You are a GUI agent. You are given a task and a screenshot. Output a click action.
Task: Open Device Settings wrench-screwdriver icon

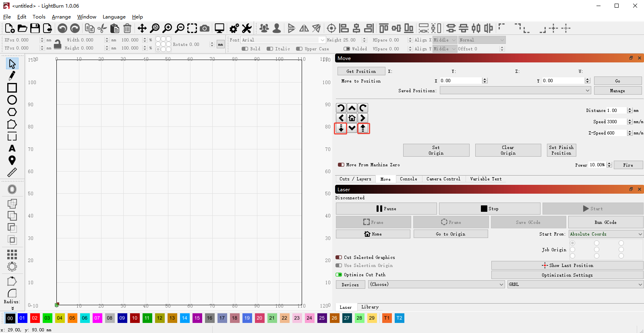coord(246,28)
